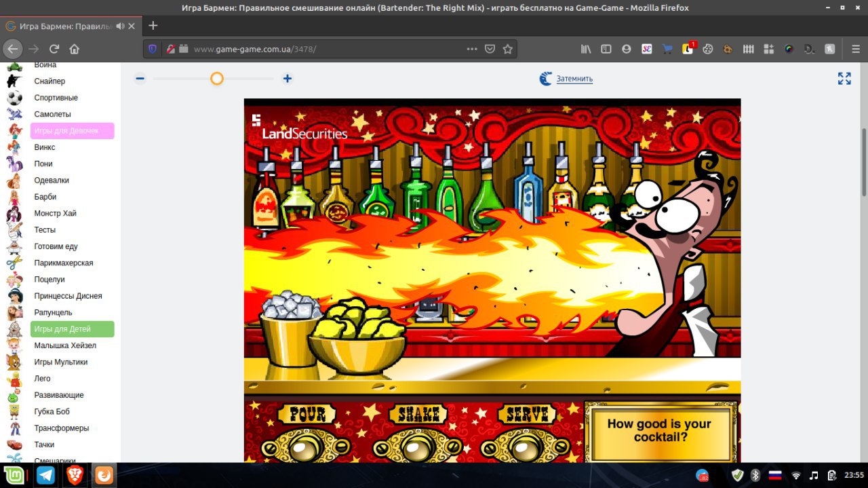Open the SE extension icon
The image size is (868, 488).
pyautogui.click(x=647, y=49)
